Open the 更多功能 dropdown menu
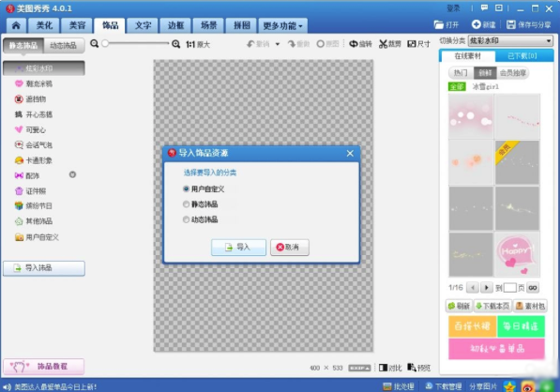 (283, 25)
